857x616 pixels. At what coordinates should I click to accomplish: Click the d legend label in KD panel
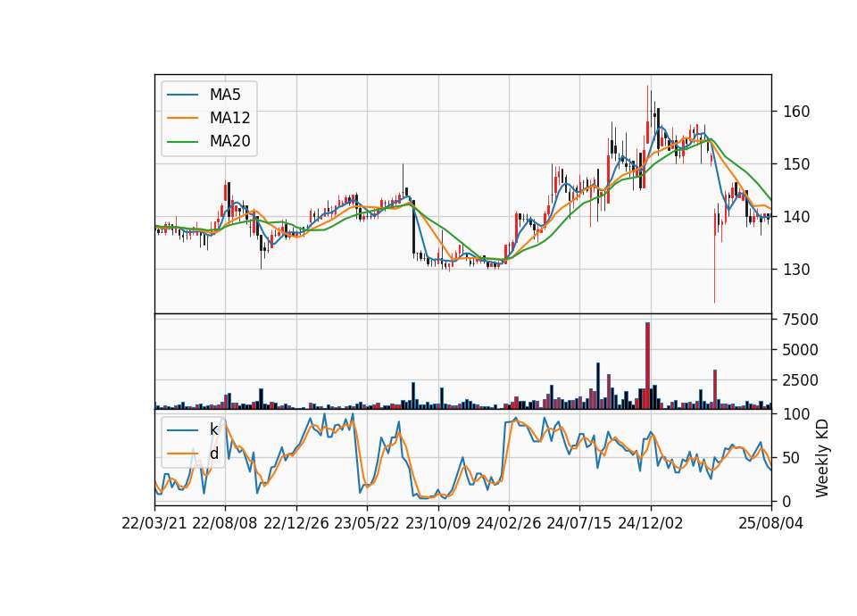[214, 454]
